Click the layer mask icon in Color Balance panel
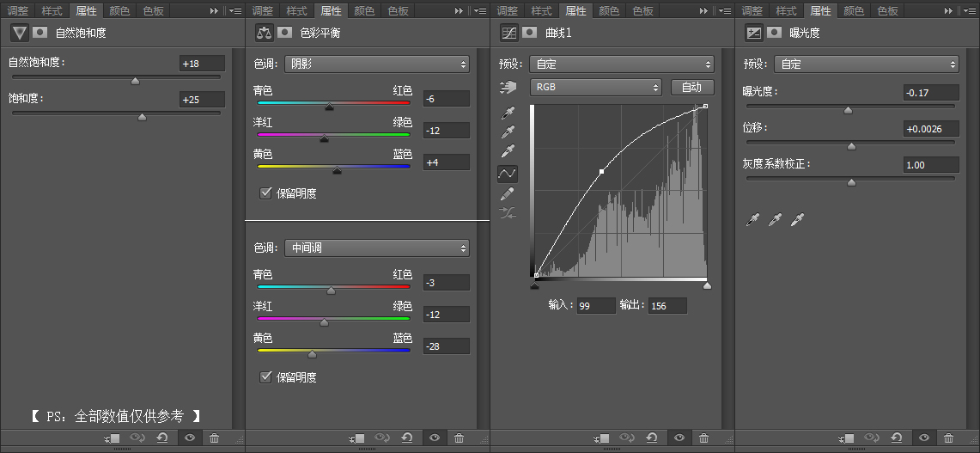The height and width of the screenshot is (453, 980). [285, 33]
